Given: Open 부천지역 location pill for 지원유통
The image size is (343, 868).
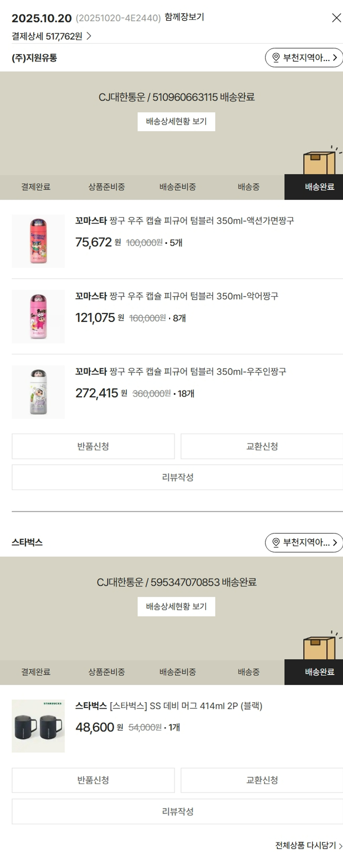Looking at the screenshot, I should tap(304, 58).
